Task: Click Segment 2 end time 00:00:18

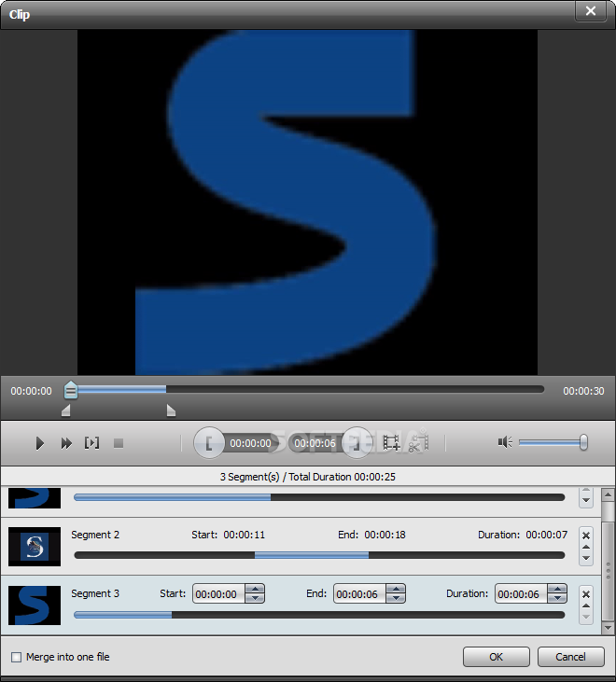Action: (385, 535)
